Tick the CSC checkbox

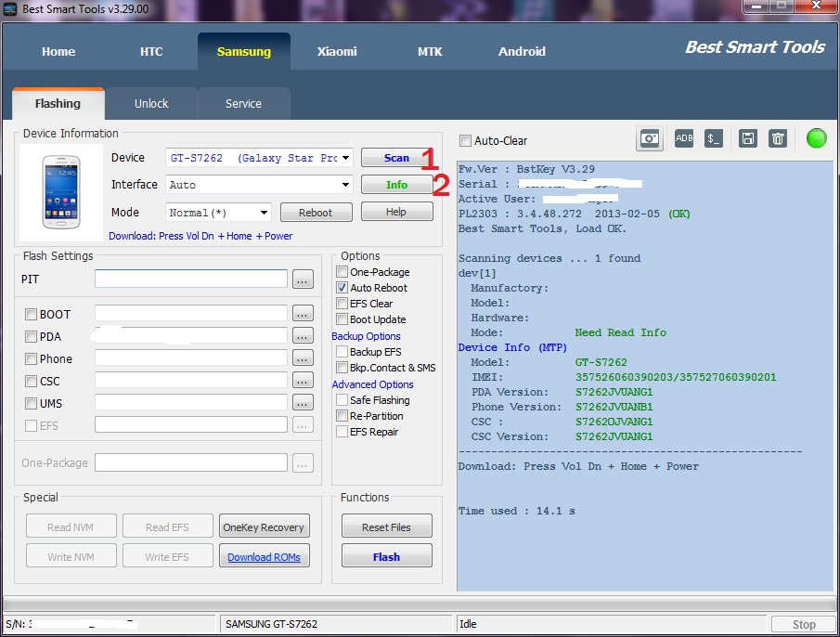31,382
